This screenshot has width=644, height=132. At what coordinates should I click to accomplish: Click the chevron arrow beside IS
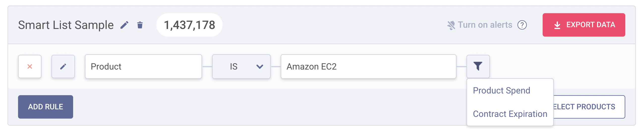pos(260,67)
